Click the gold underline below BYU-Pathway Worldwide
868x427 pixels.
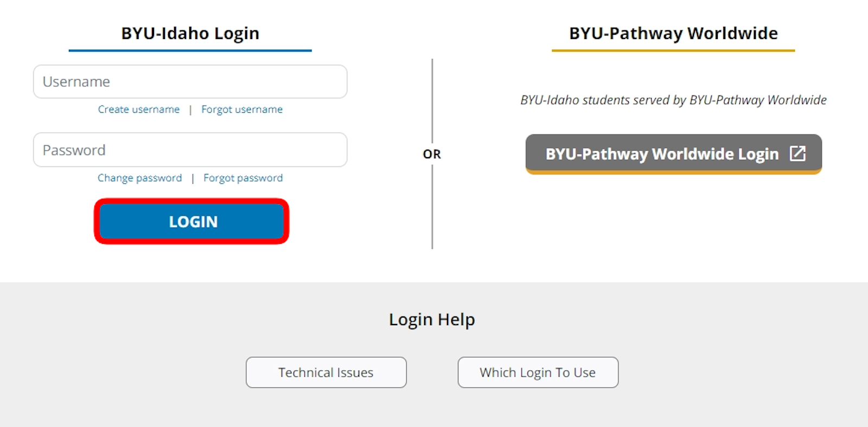coord(673,50)
